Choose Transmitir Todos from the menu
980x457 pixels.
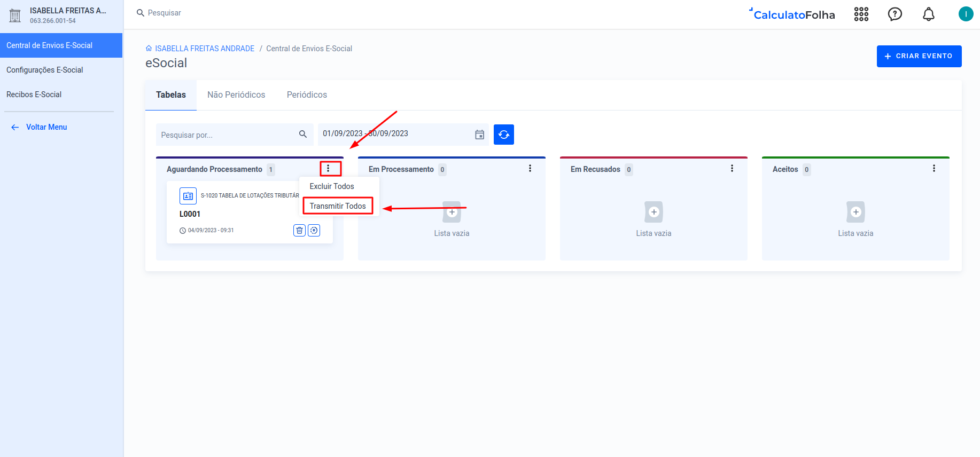(338, 206)
